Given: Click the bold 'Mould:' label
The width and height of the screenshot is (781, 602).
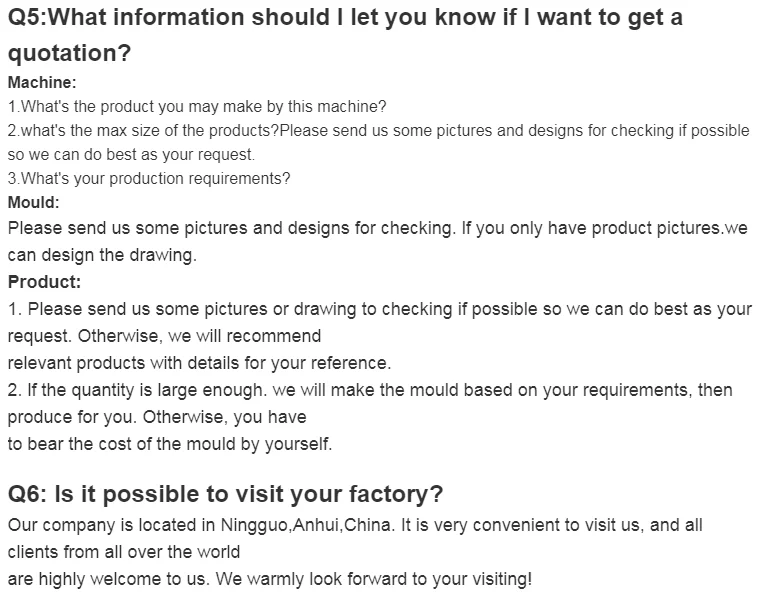Looking at the screenshot, I should [34, 203].
